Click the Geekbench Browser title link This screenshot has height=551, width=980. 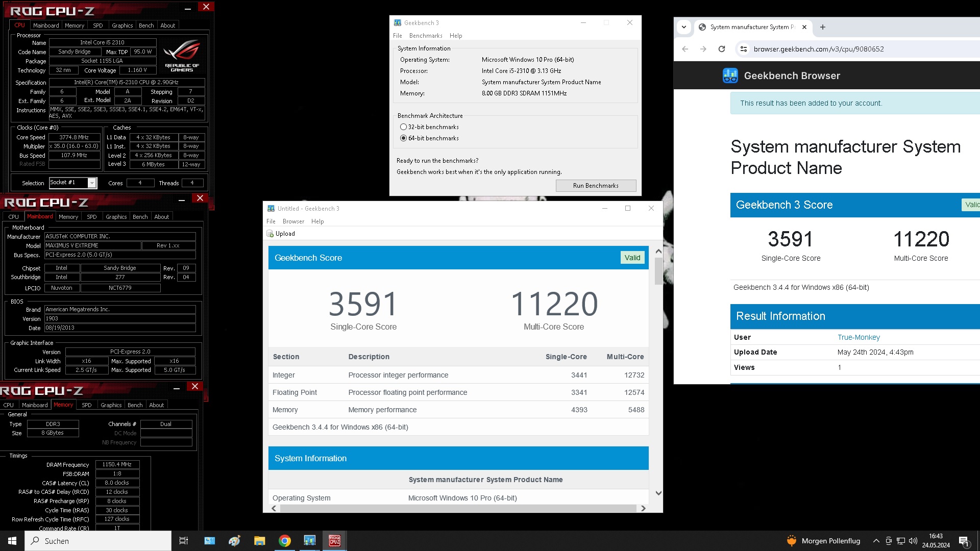pyautogui.click(x=792, y=76)
